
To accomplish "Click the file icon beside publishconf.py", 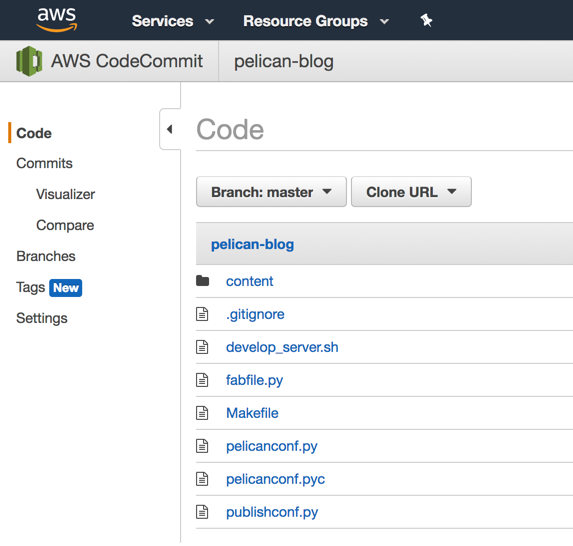I will point(202,512).
